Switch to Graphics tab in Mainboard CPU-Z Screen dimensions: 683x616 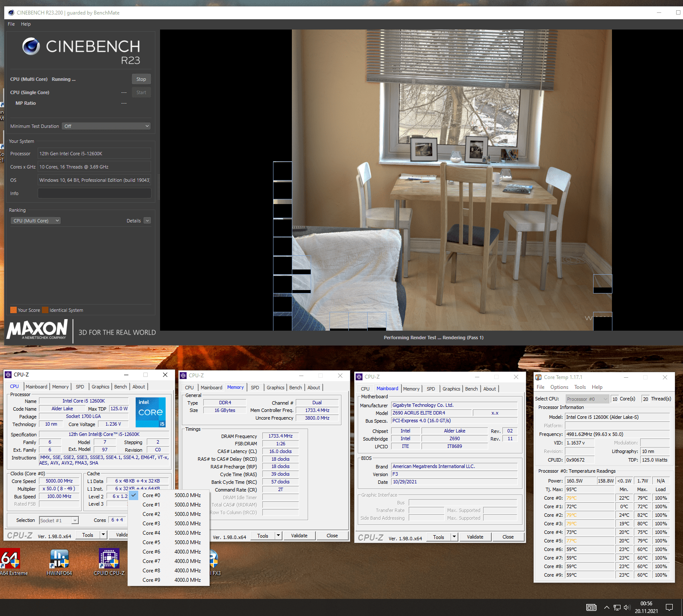coord(451,389)
